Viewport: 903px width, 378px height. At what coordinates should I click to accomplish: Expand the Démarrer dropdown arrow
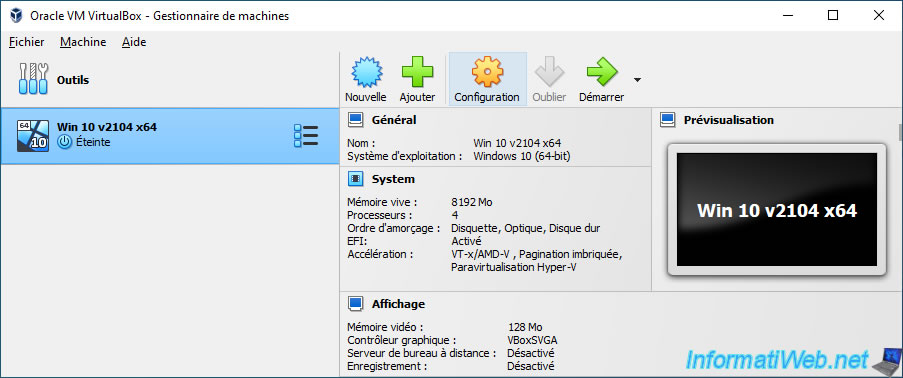click(x=637, y=80)
